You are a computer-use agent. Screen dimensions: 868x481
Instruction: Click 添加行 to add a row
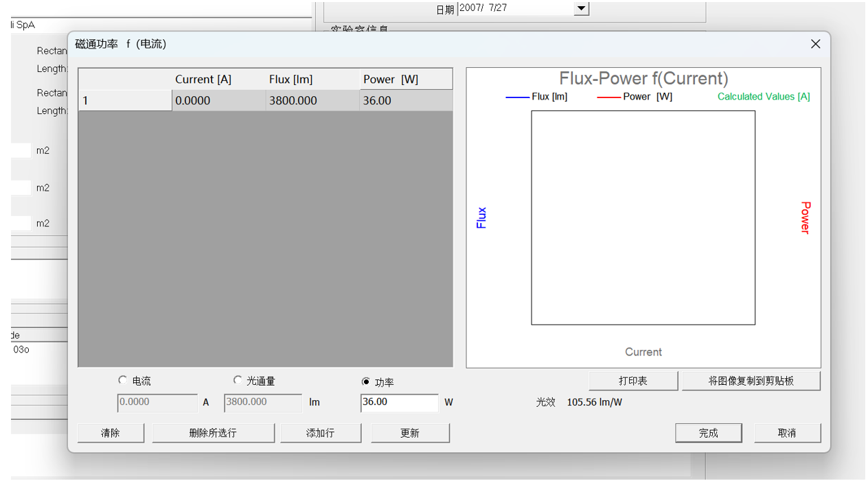pyautogui.click(x=320, y=433)
